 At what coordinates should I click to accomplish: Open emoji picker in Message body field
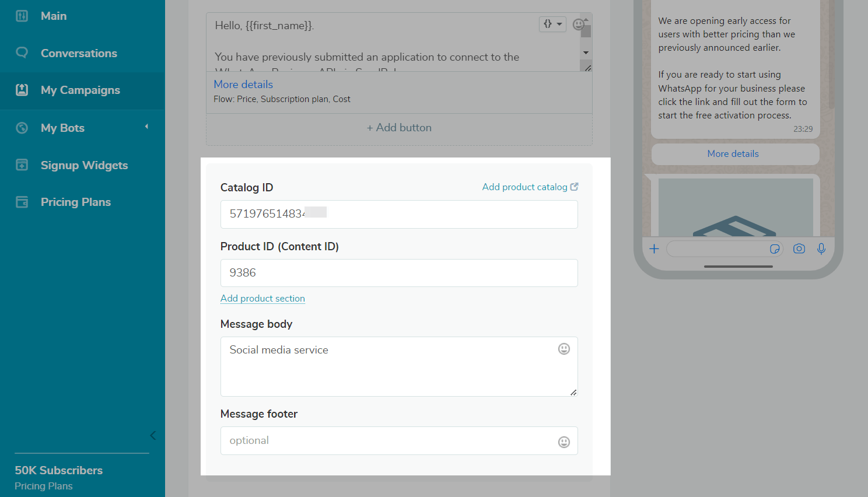coord(563,349)
